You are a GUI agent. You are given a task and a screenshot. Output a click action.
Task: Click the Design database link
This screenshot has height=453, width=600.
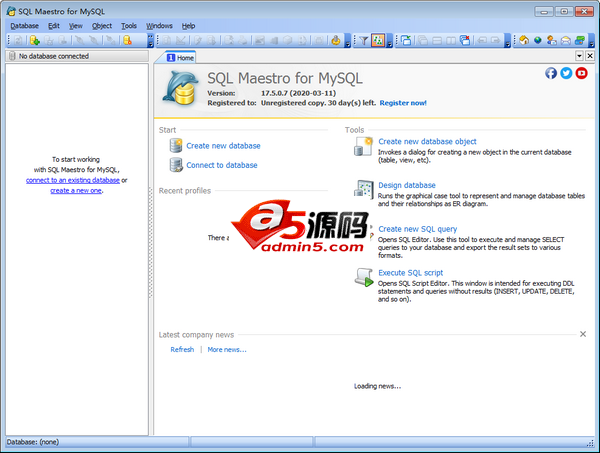coord(407,185)
